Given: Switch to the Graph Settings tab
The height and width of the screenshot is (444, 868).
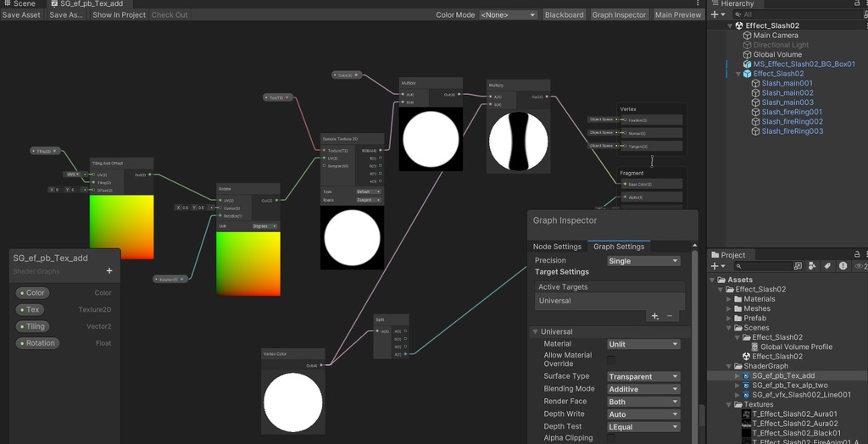Looking at the screenshot, I should tap(618, 247).
